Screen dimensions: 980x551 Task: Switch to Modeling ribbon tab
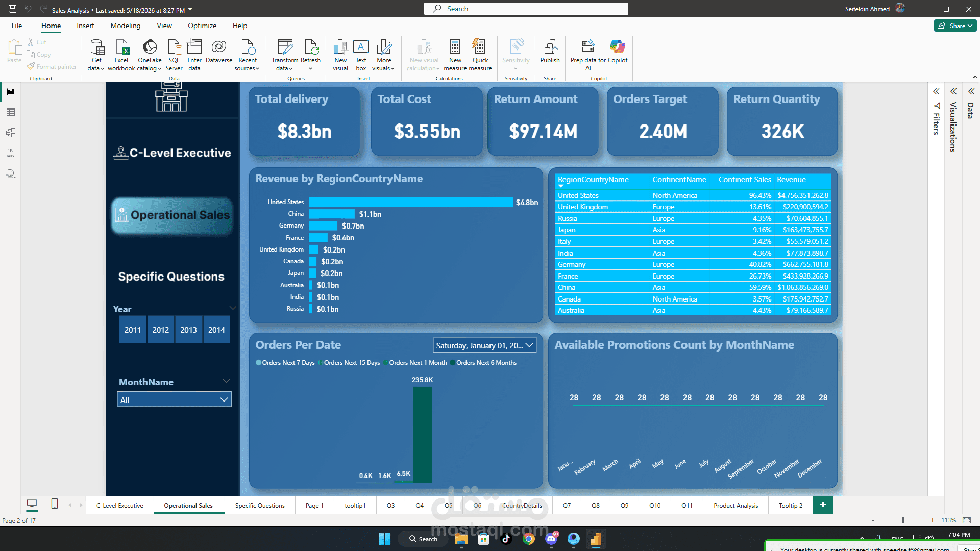point(126,26)
